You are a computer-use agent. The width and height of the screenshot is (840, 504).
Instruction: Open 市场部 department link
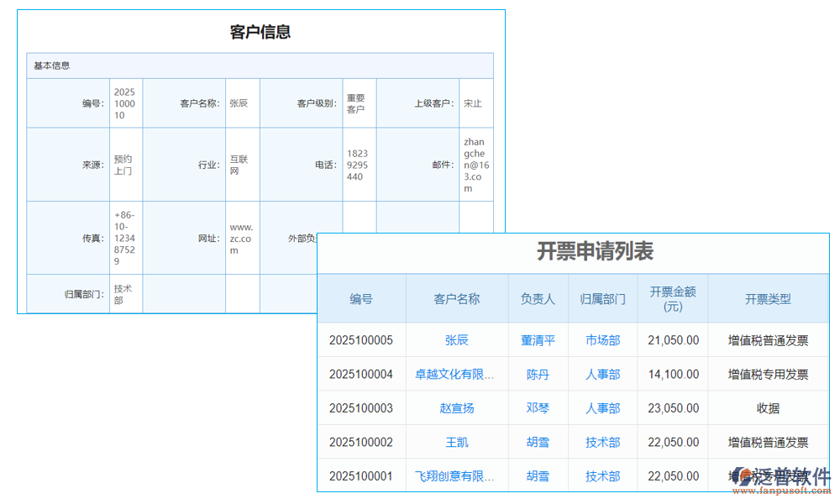click(602, 340)
